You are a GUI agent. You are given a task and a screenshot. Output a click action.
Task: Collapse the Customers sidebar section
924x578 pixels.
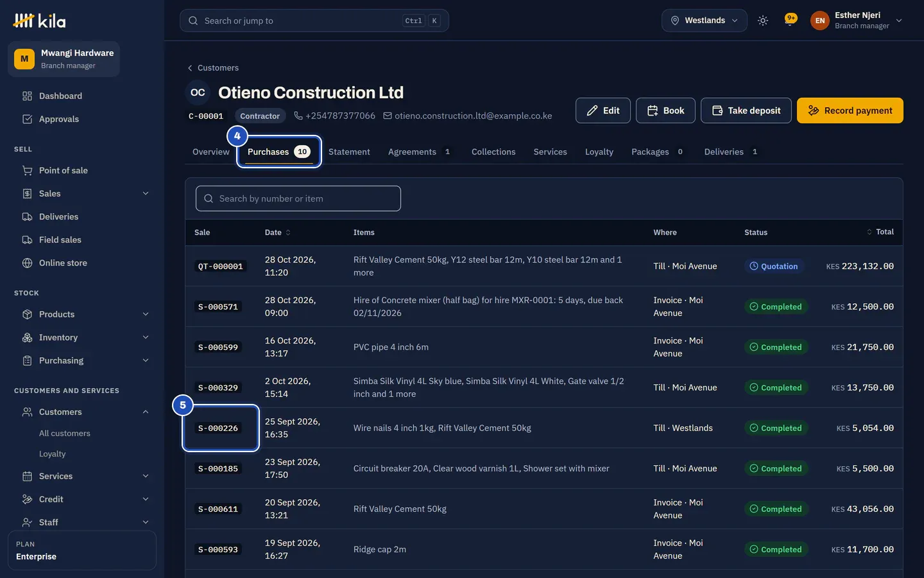146,412
